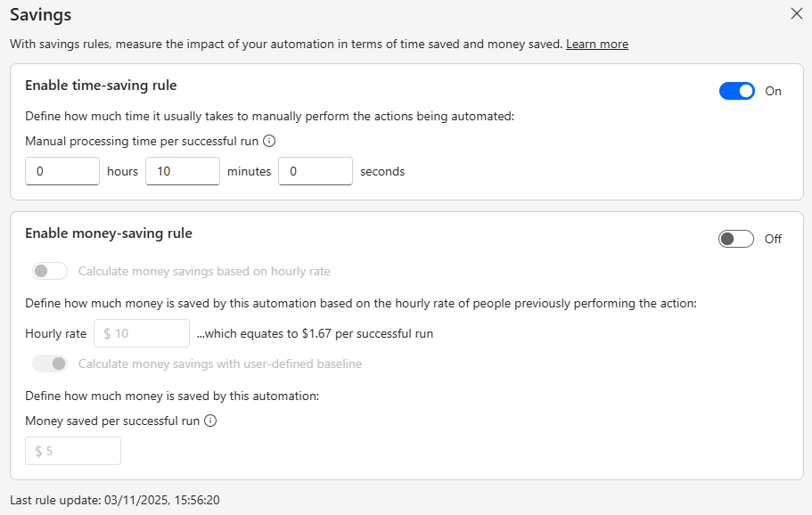The width and height of the screenshot is (812, 515).
Task: Select the minutes field showing 10
Action: pos(182,171)
